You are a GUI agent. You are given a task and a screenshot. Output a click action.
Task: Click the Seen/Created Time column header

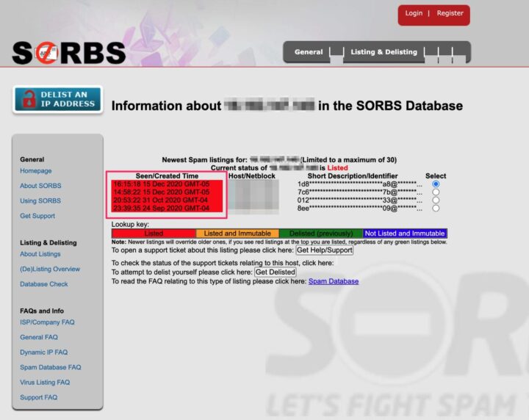[167, 176]
